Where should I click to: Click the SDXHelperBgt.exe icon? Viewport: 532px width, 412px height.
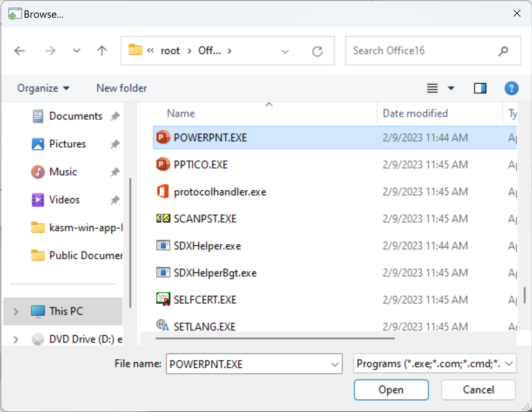163,273
